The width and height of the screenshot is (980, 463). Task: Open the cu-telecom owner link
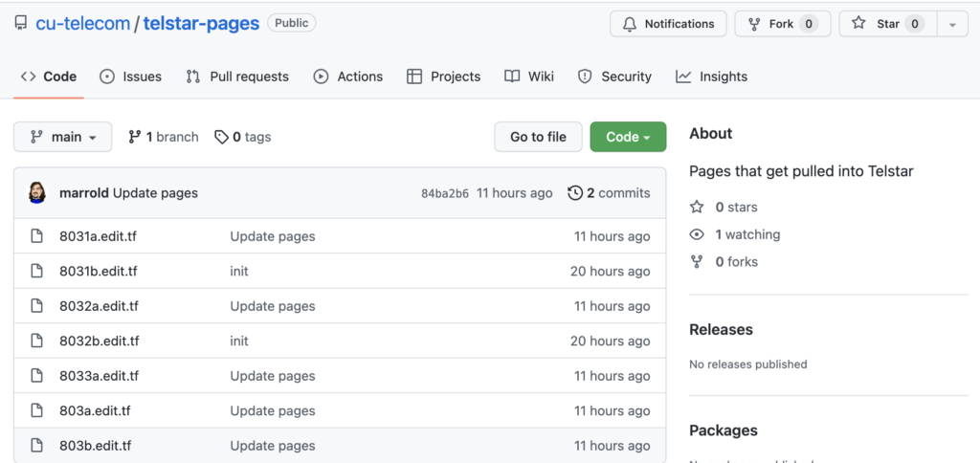82,24
